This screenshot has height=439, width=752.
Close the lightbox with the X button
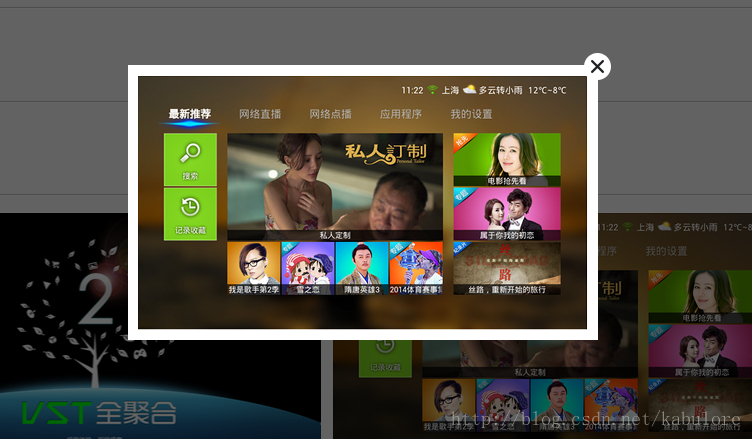[597, 66]
